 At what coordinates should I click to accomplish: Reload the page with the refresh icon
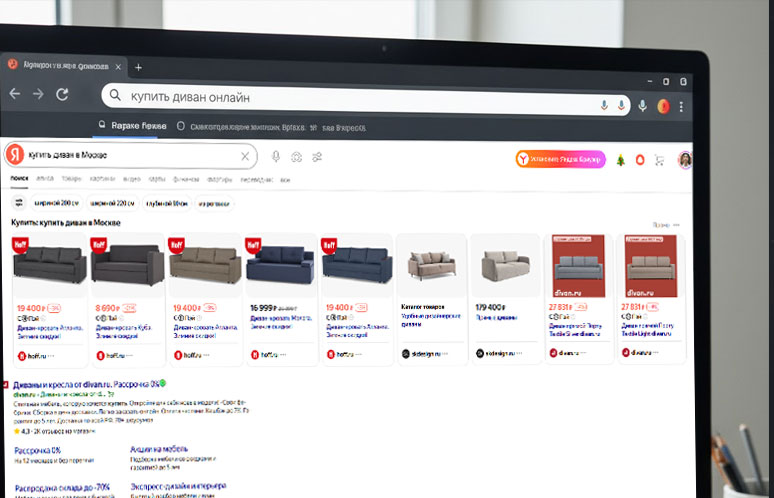(62, 94)
